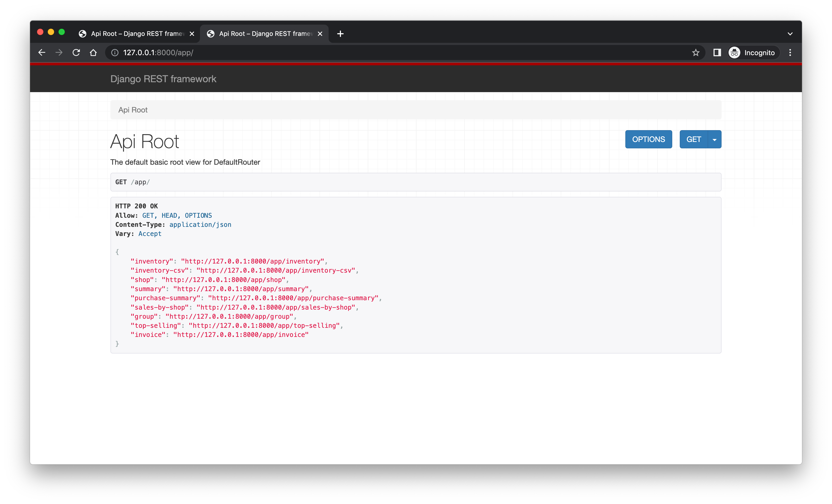Viewport: 832px width, 504px height.
Task: Reload the current page
Action: [76, 53]
